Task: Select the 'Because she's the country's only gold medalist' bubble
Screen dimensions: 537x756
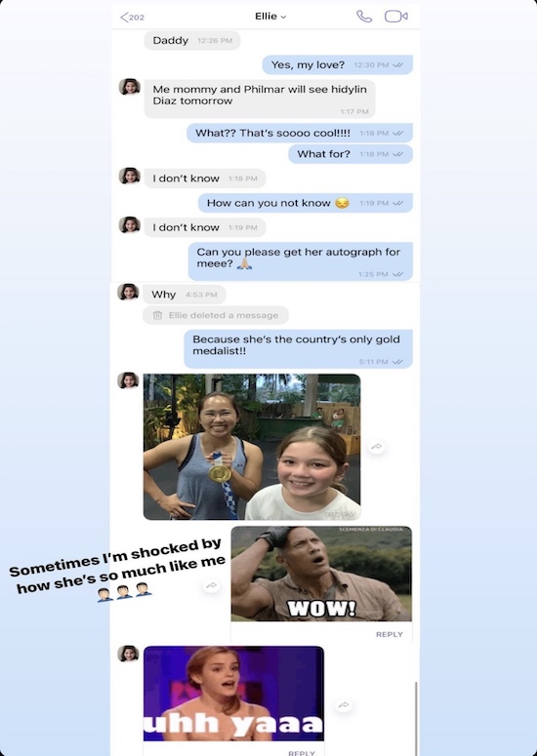Action: (298, 349)
